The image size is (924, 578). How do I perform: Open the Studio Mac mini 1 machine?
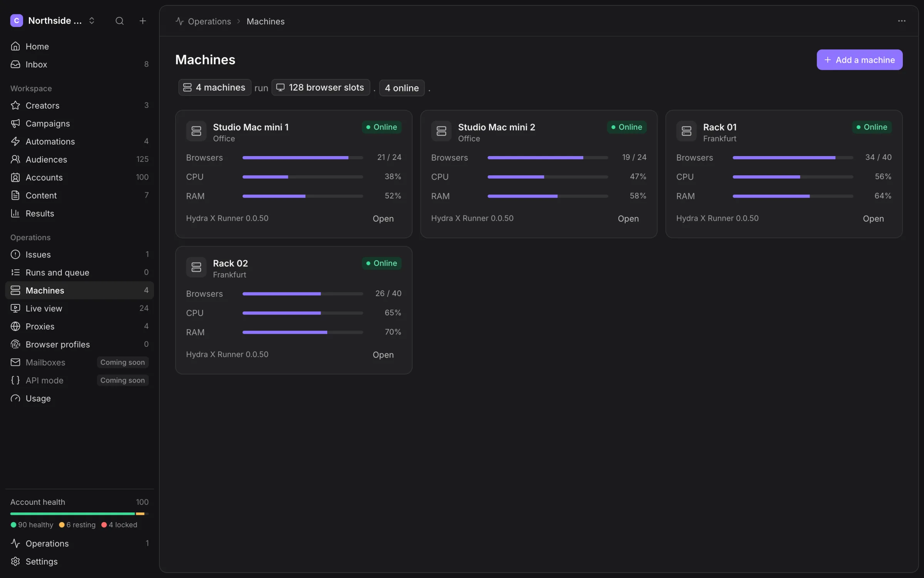[383, 218]
